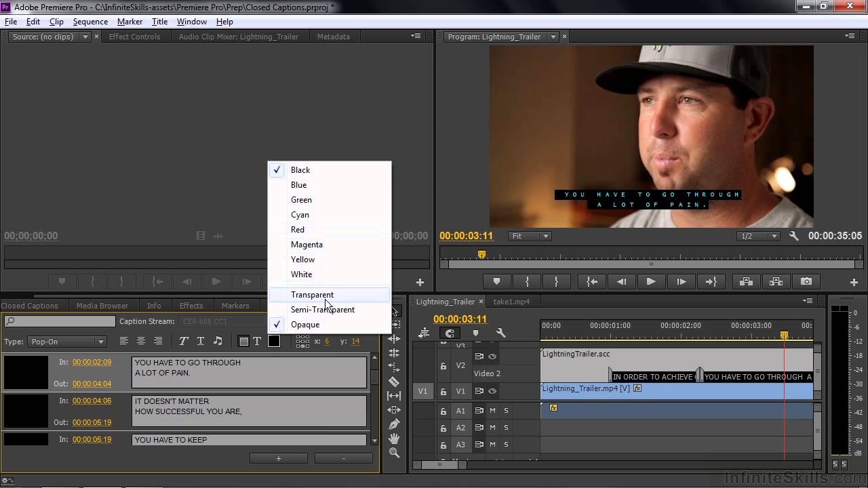Click the Program monitor playhead marker
868x488 pixels.
coord(481,255)
